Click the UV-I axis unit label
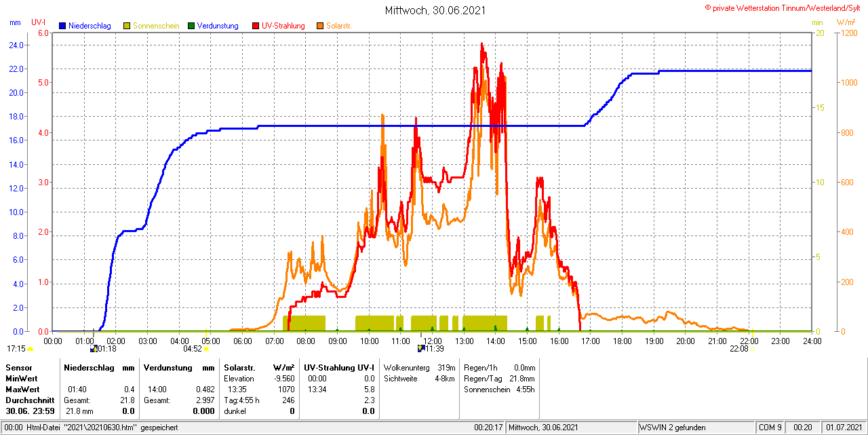868x435 pixels. 39,22
